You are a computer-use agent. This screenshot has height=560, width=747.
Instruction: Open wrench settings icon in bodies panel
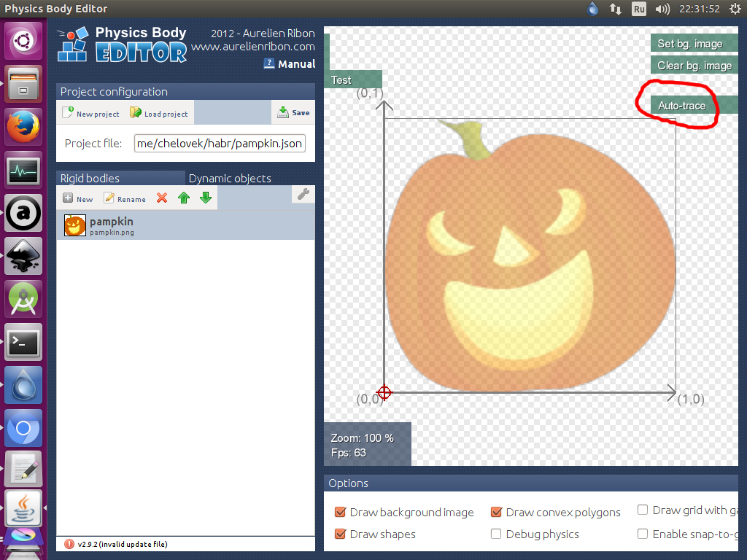(x=303, y=194)
